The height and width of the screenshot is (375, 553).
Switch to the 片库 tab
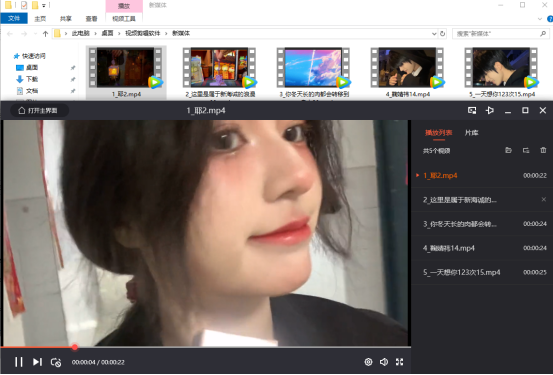[472, 133]
